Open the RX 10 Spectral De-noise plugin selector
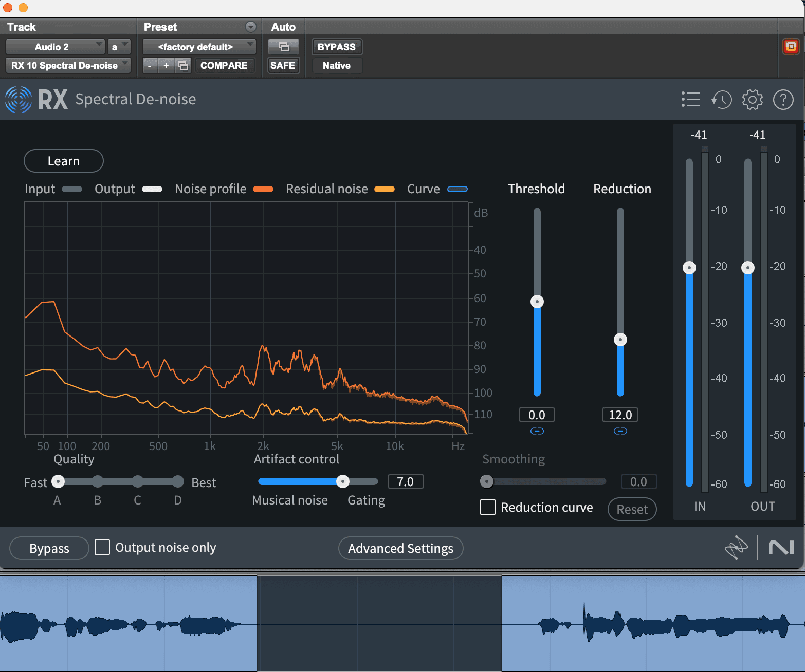The image size is (805, 672). tap(68, 65)
